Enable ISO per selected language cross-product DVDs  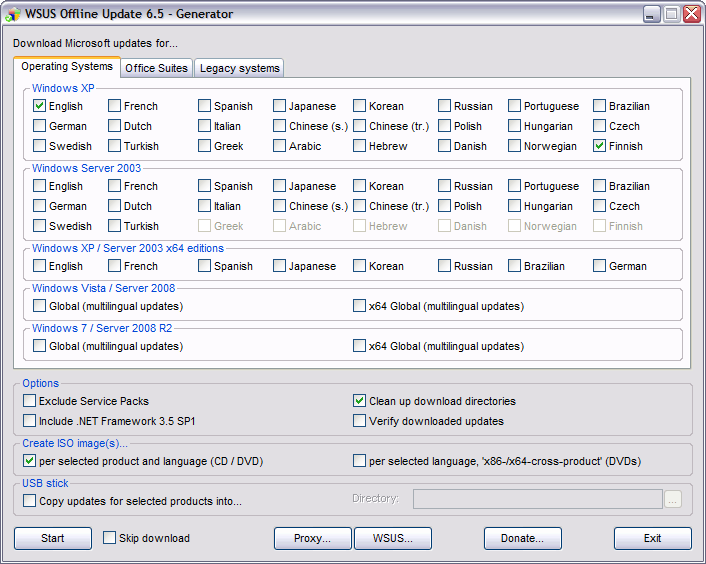pyautogui.click(x=359, y=460)
